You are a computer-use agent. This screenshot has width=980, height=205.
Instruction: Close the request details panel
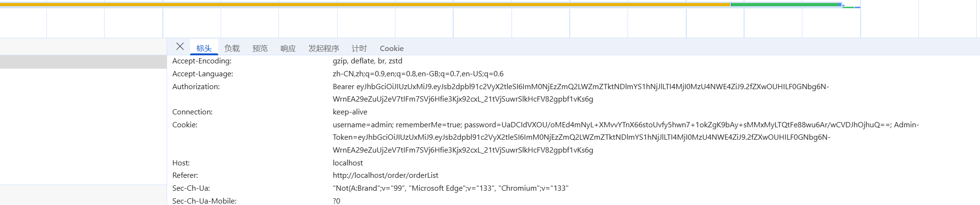[180, 46]
